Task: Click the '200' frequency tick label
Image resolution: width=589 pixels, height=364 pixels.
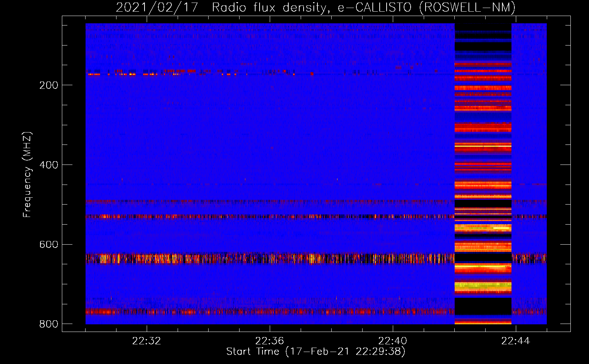Action: [x=49, y=85]
